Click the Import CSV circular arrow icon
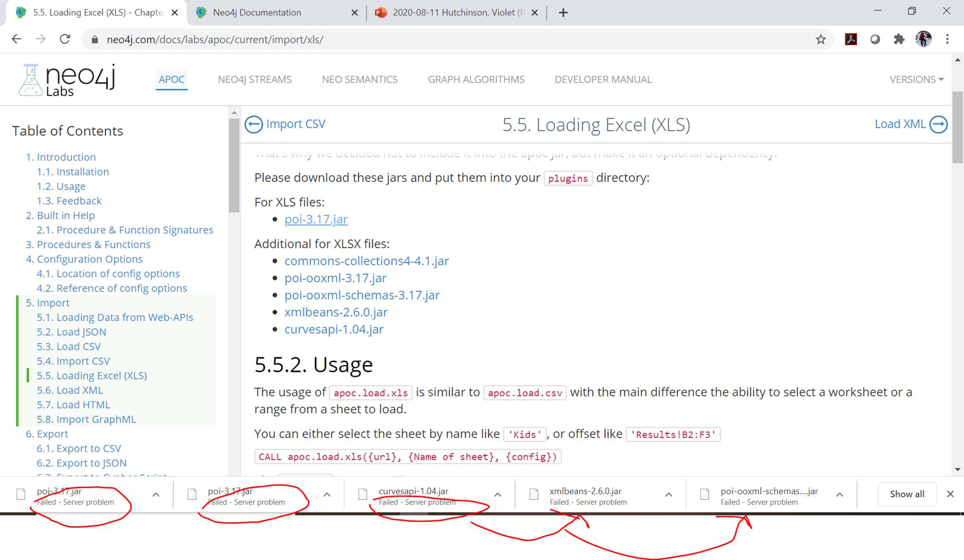 pos(254,124)
